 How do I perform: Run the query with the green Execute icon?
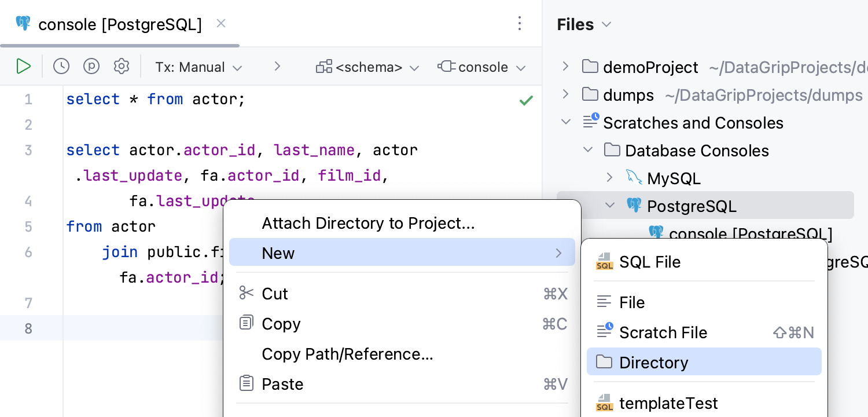pos(23,67)
